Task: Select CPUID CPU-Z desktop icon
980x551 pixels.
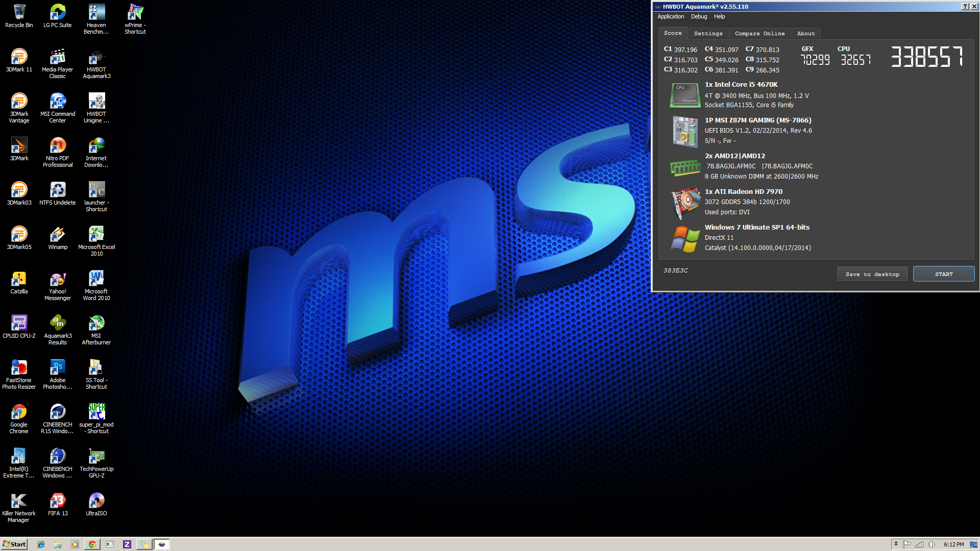Action: point(19,327)
